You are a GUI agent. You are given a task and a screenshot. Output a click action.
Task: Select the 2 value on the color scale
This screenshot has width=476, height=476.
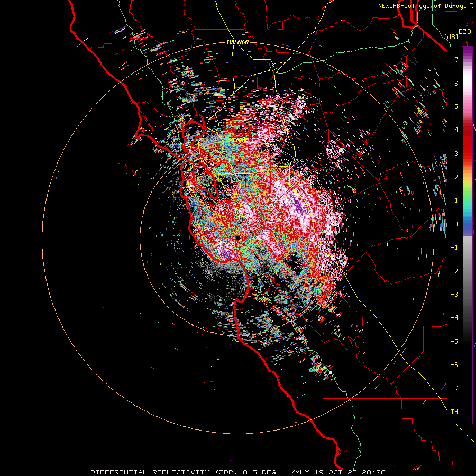tap(456, 177)
